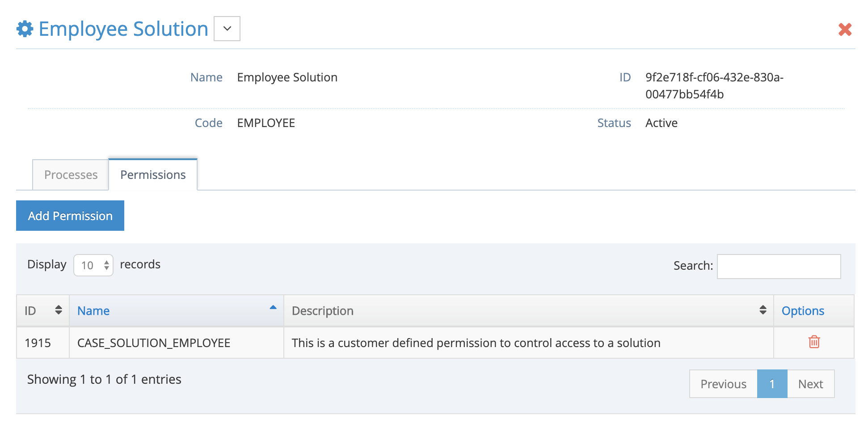
Task: Go to the Next page
Action: (810, 384)
